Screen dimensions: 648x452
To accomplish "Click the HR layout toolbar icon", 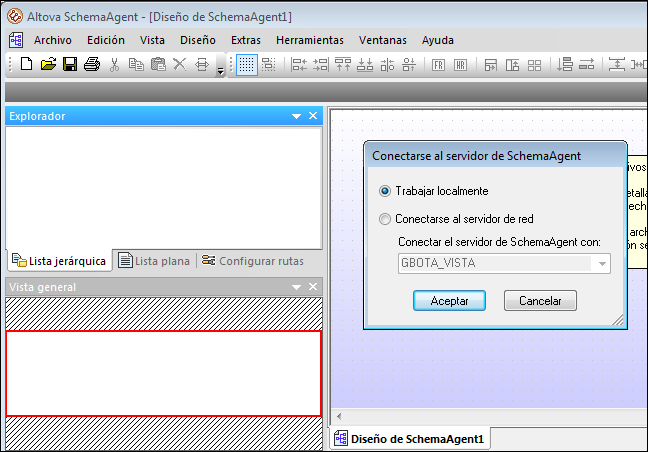I will pos(460,65).
